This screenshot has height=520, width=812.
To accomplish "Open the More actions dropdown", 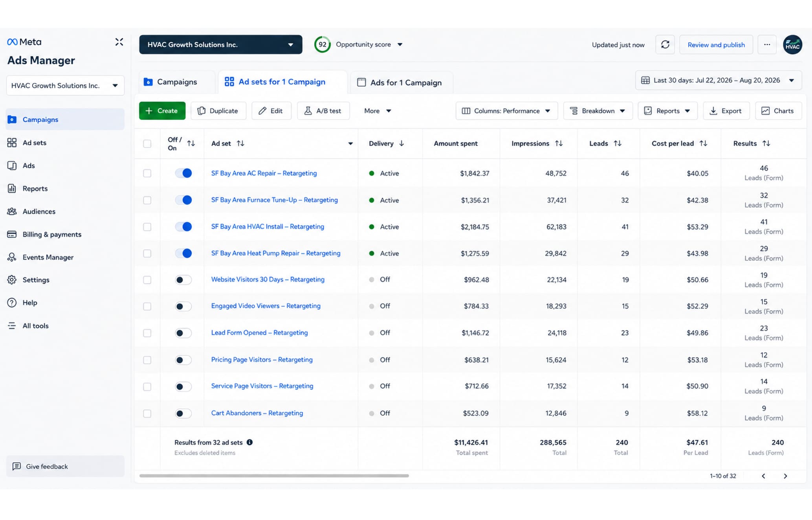I will pyautogui.click(x=377, y=111).
